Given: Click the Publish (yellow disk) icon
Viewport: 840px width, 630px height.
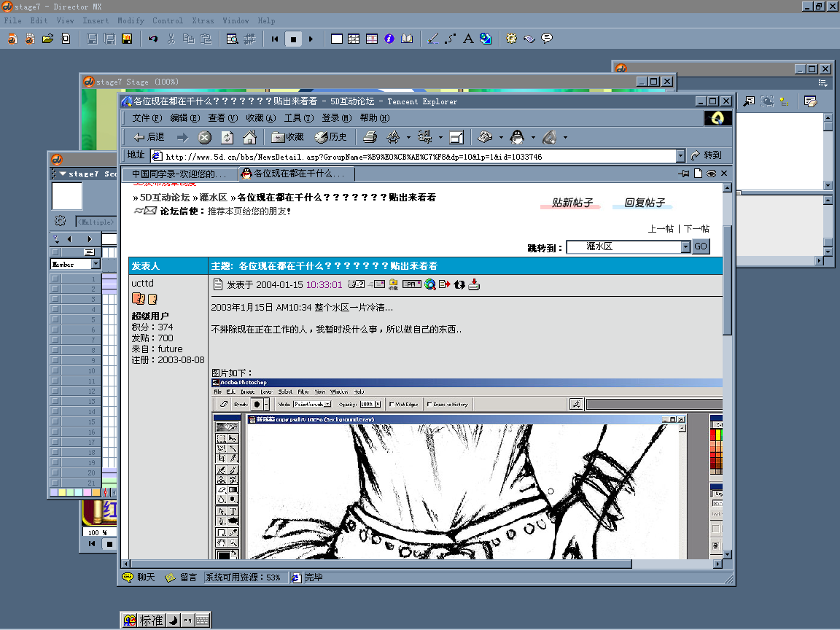Looking at the screenshot, I should 127,39.
